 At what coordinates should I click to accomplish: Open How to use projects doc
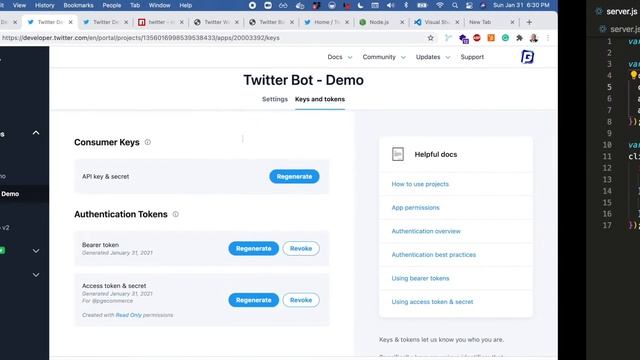pyautogui.click(x=420, y=184)
